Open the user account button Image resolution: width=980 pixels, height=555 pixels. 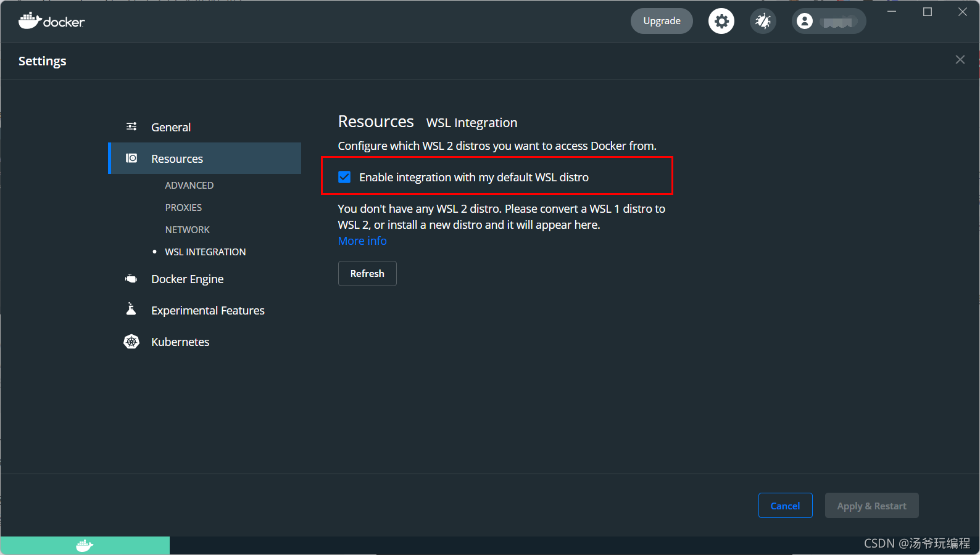(829, 21)
